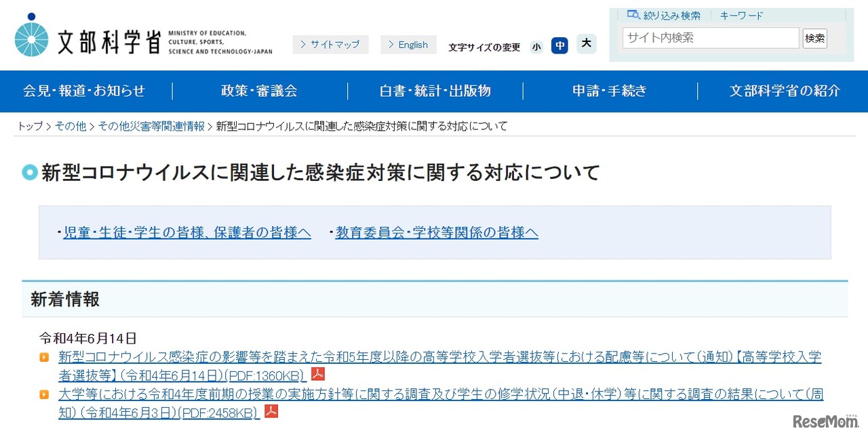The height and width of the screenshot is (437, 868).
Task: Click in the サイト内検索 search field
Action: (x=710, y=38)
